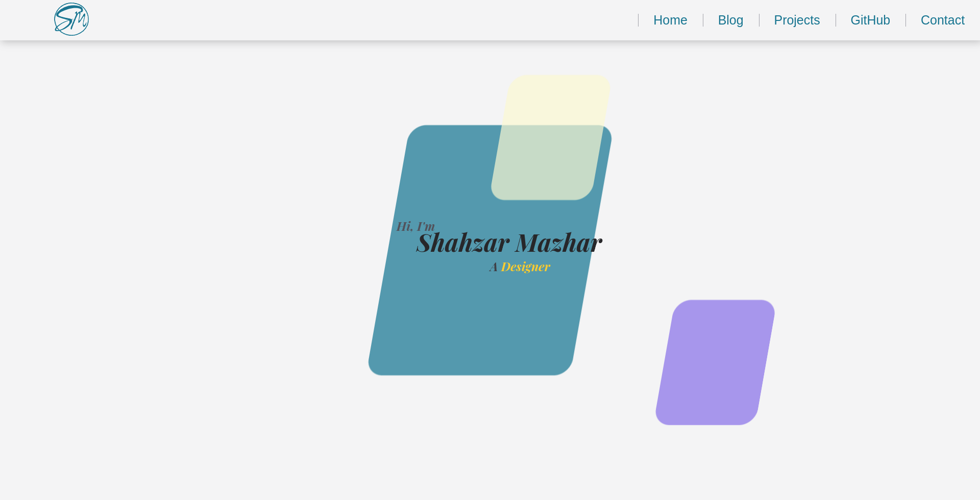Go to the Blog page
Image resolution: width=980 pixels, height=500 pixels.
coord(730,20)
